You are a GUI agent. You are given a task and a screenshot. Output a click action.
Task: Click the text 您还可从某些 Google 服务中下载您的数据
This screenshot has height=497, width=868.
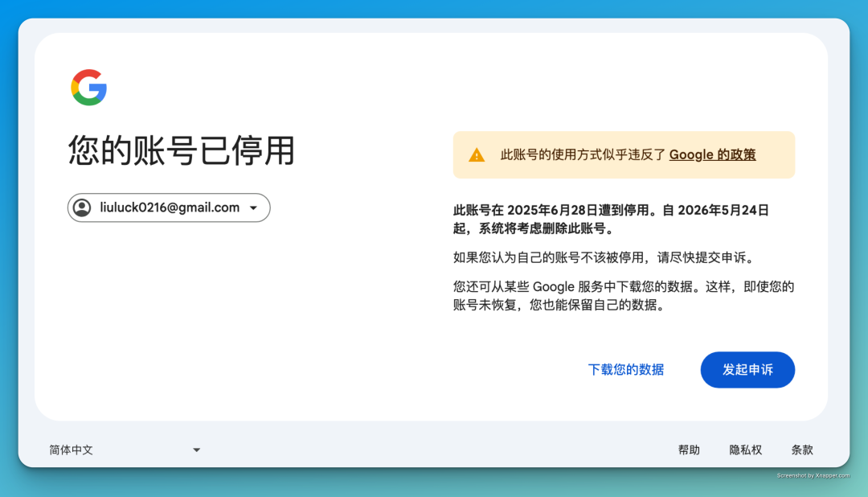click(x=572, y=287)
